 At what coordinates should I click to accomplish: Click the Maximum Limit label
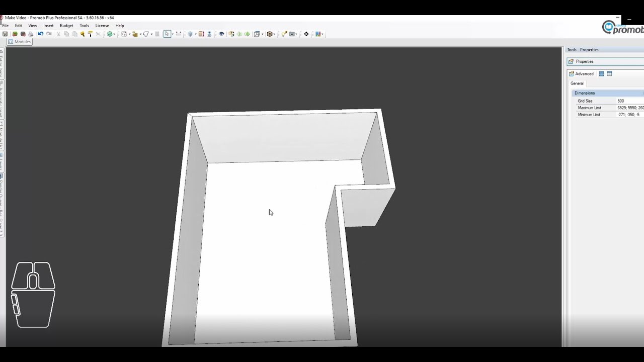point(590,108)
